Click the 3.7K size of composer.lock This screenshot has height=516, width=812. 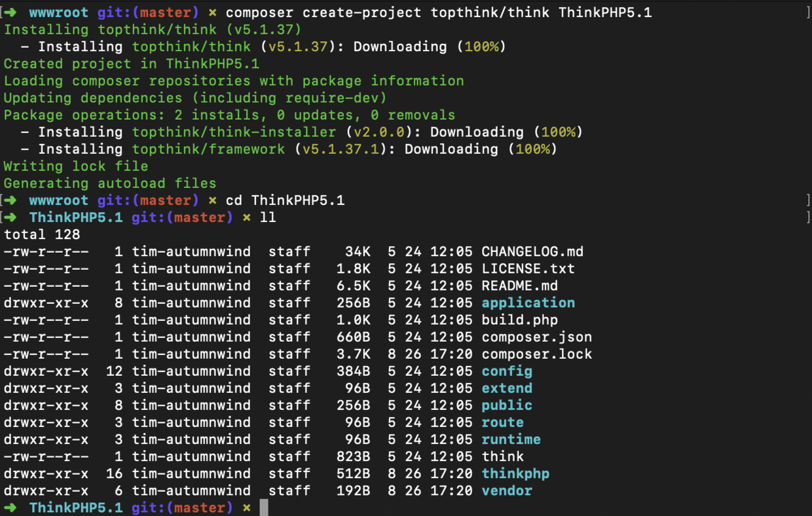tap(354, 354)
